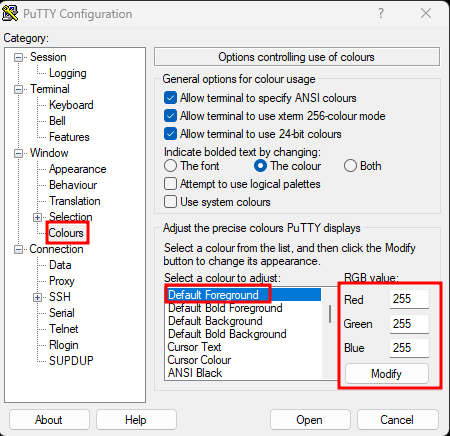Open the Session category

[x=48, y=57]
